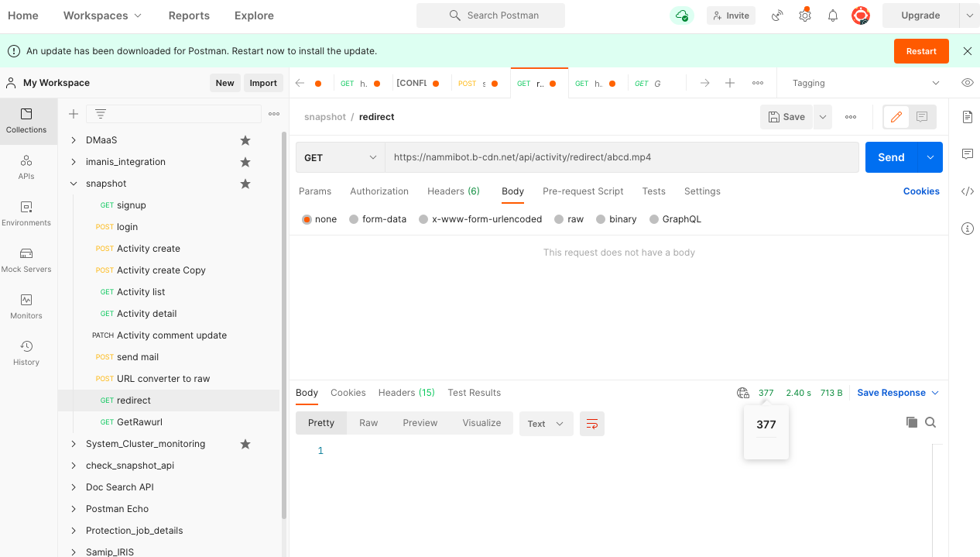980x557 pixels.
Task: Click in the request URL field
Action: [x=622, y=157]
